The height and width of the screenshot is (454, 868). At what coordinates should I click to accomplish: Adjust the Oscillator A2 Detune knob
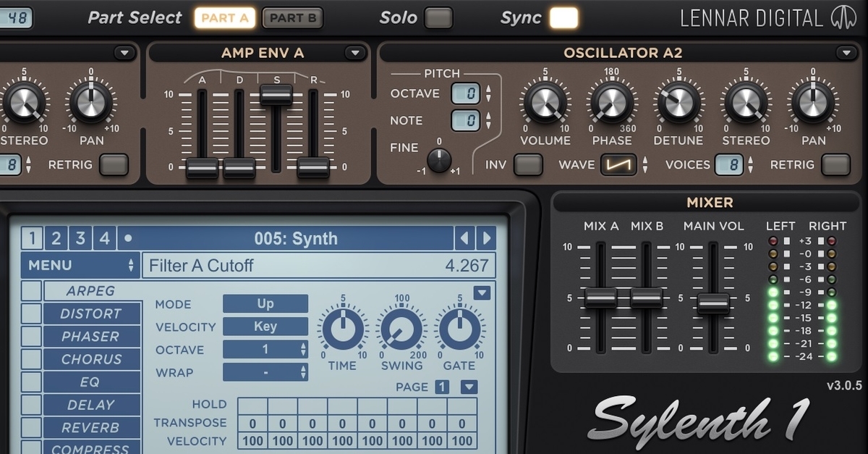coord(678,104)
